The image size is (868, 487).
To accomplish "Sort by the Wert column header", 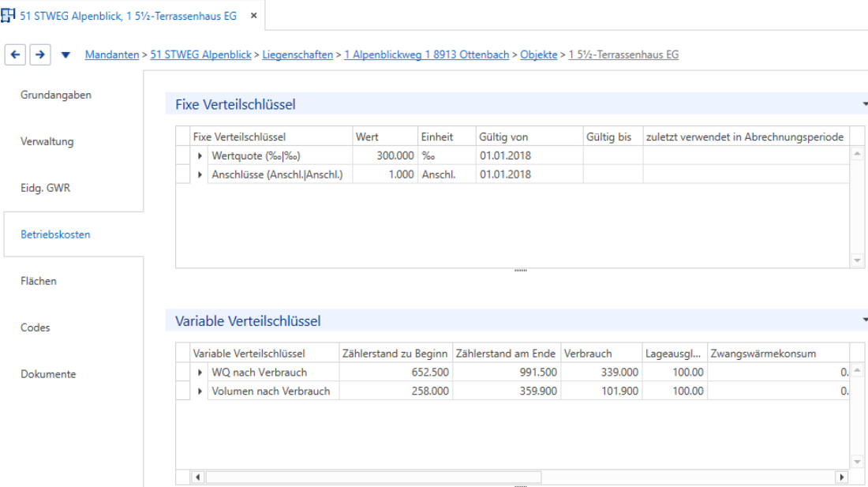I will pos(385,137).
